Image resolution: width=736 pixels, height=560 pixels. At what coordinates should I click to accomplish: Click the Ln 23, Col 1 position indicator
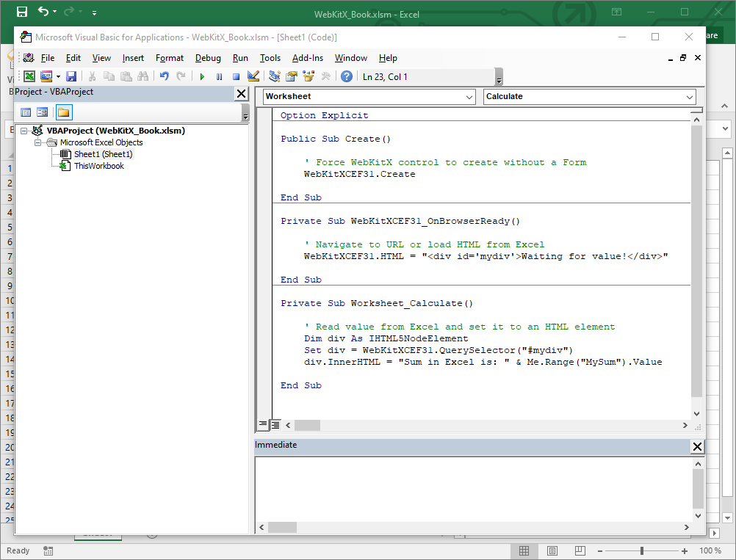point(385,77)
